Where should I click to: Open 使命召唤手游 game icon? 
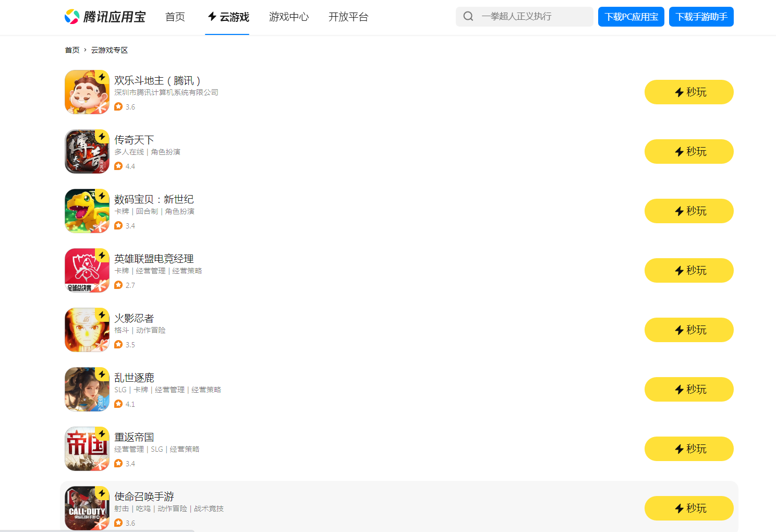click(87, 508)
